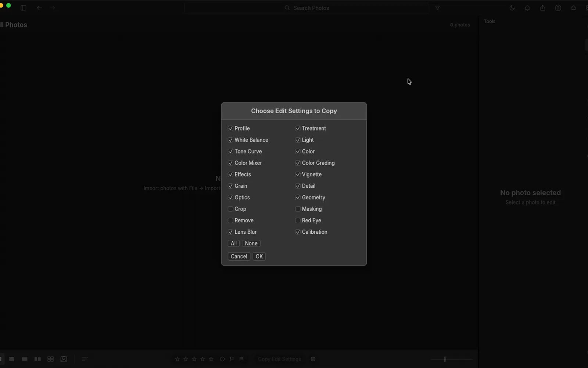
Task: Switch to the square grid view icon
Action: 51,359
